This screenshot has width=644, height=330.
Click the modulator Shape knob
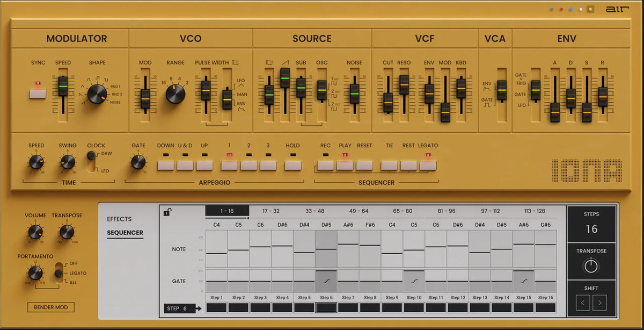click(97, 94)
